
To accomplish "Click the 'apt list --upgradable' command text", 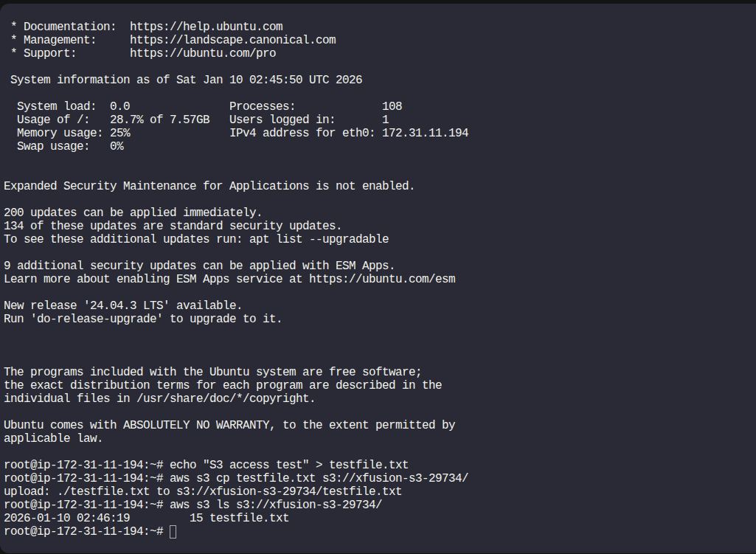I will [x=319, y=239].
